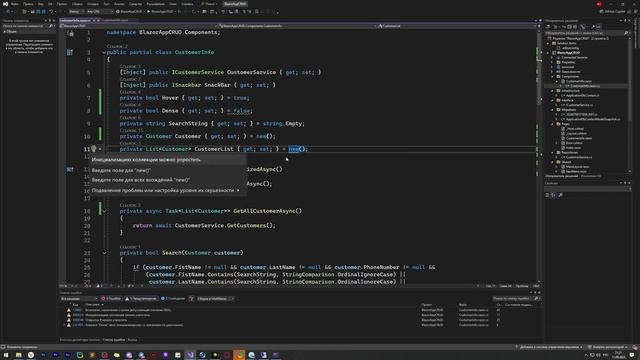This screenshot has height=360, width=640.
Task: Open the Сборка и IntelliSense dropdown
Action: click(x=215, y=299)
